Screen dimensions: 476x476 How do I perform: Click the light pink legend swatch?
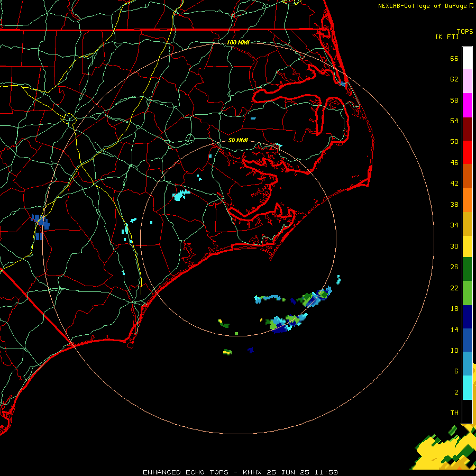pyautogui.click(x=467, y=81)
